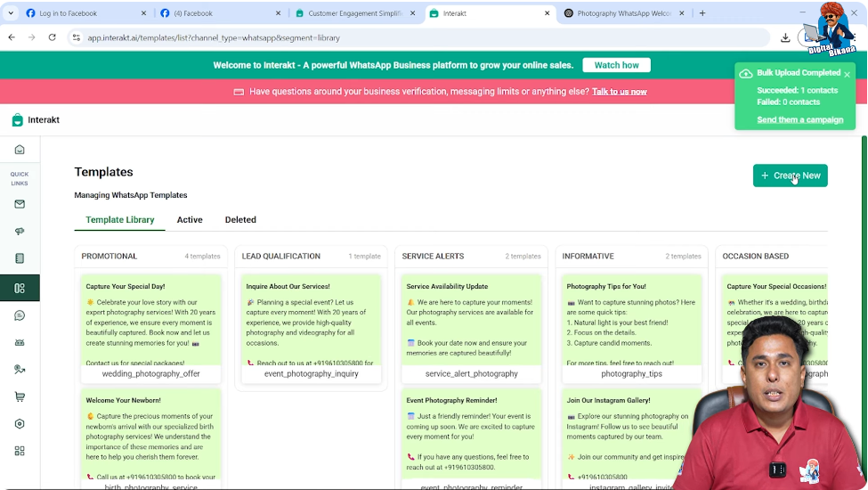Open the service_alert_photography template card
The height and width of the screenshot is (490, 868).
pyautogui.click(x=471, y=329)
